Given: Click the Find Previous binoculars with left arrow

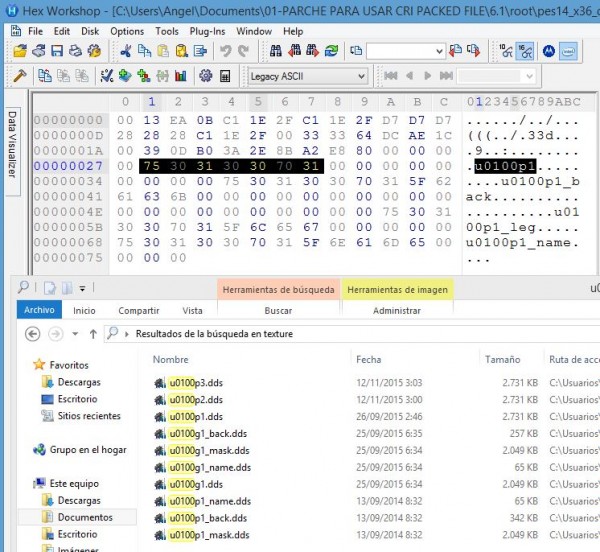Looking at the screenshot, I should pyautogui.click(x=294, y=50).
